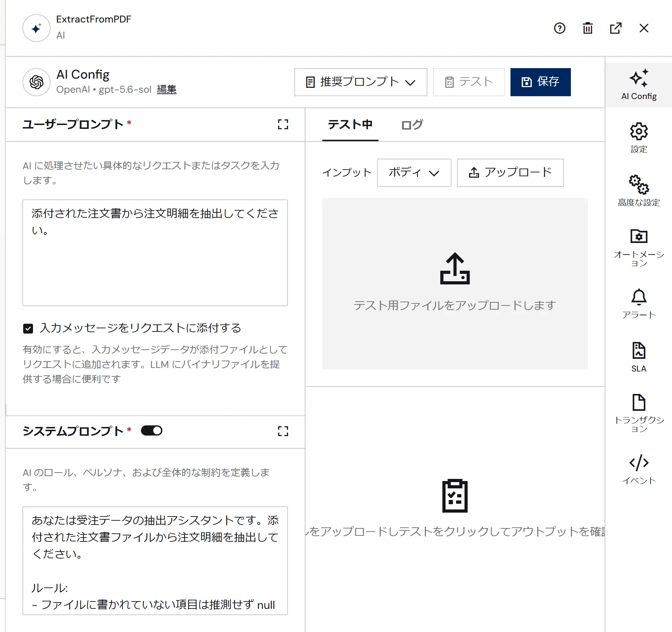The height and width of the screenshot is (632, 672).
Task: Open the help icon in the header
Action: click(x=559, y=28)
